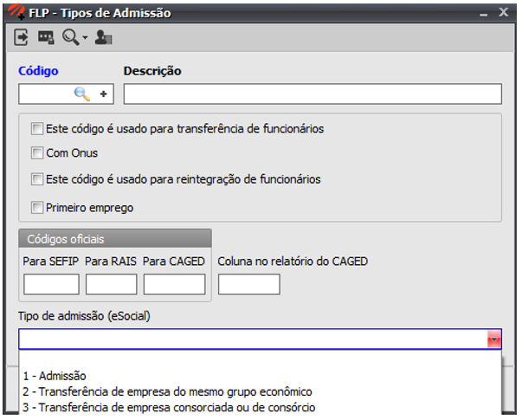Click the plus icon in Código field
This screenshot has width=522, height=420.
pos(104,94)
